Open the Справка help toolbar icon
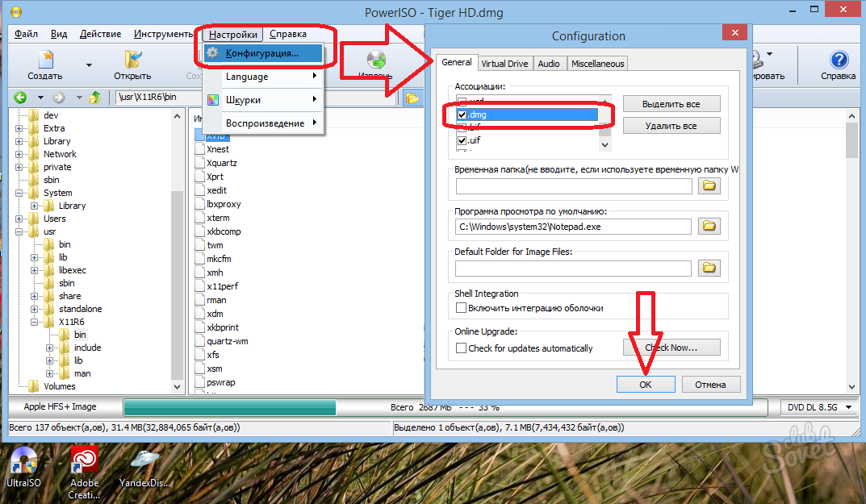Image resolution: width=866 pixels, height=504 pixels. [x=839, y=60]
